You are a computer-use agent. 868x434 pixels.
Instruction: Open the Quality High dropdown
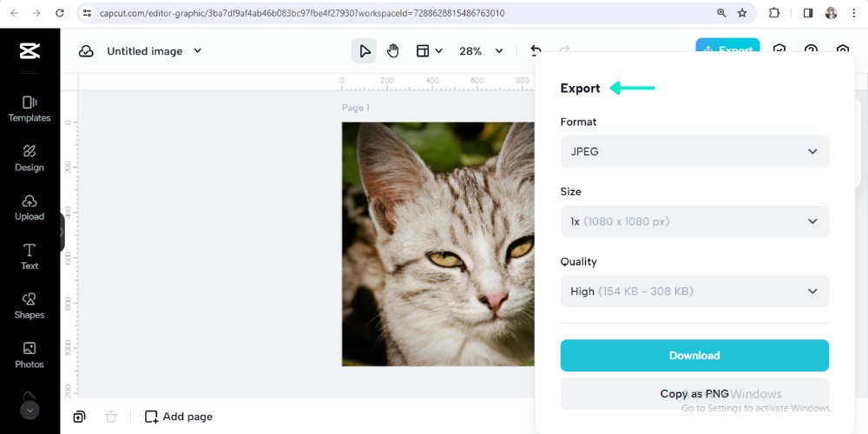[694, 291]
